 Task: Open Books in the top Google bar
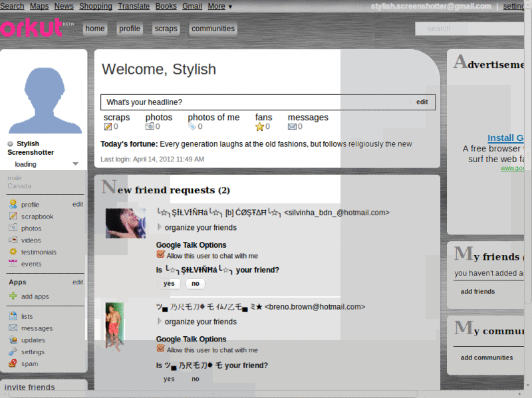coord(166,6)
